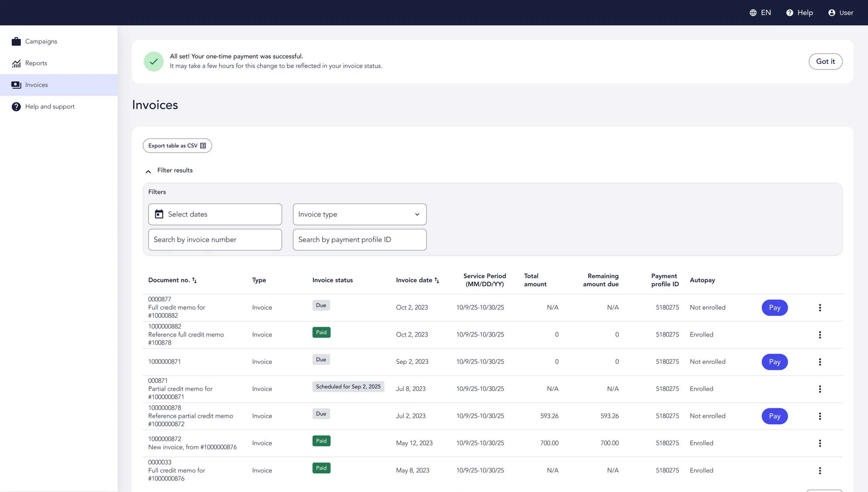868x492 pixels.
Task: Open more options for invoice 1000000871
Action: pyautogui.click(x=820, y=362)
